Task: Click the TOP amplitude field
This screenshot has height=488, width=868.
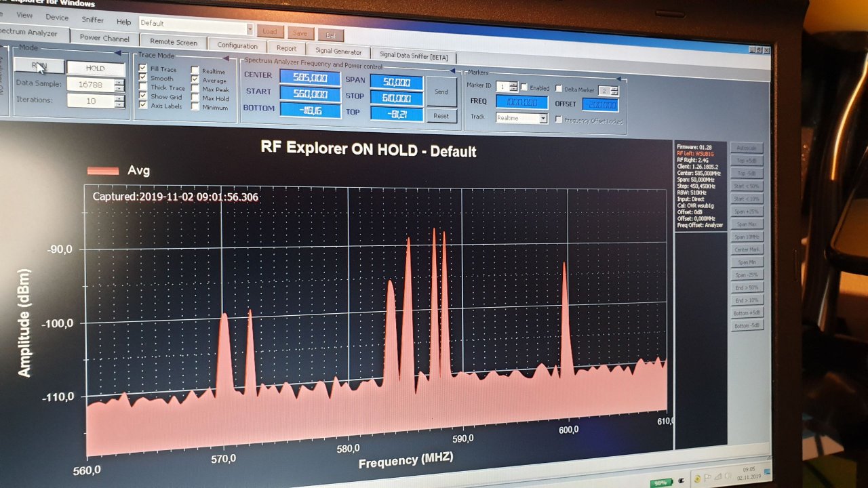Action: (397, 114)
